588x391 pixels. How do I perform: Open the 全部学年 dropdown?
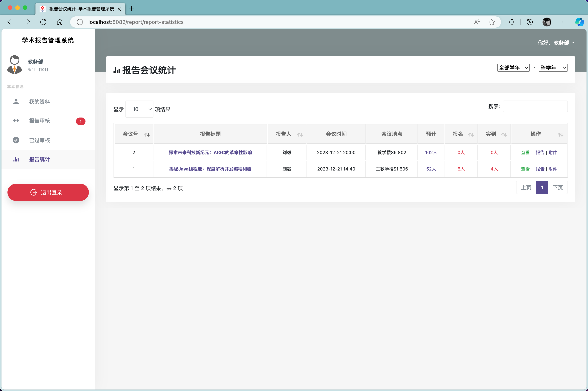(513, 68)
